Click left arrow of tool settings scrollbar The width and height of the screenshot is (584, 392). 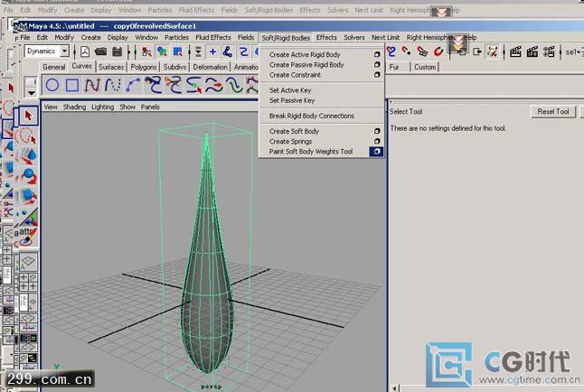(x=394, y=388)
